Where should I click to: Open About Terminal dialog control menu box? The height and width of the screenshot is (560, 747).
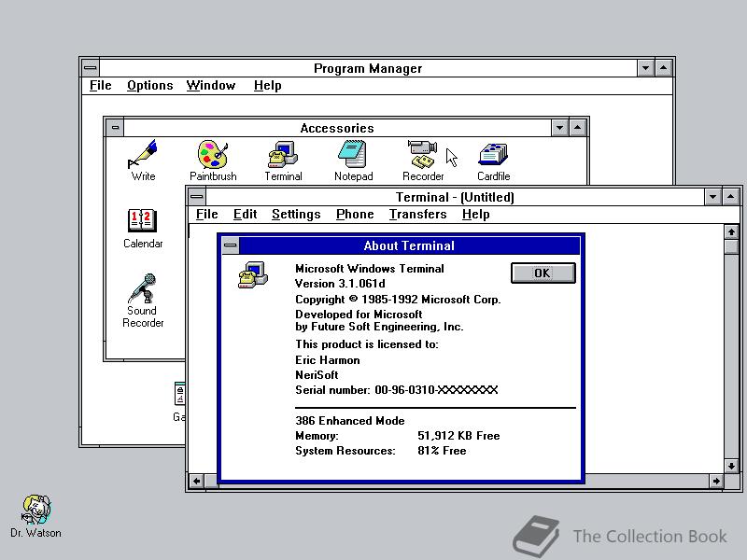230,245
